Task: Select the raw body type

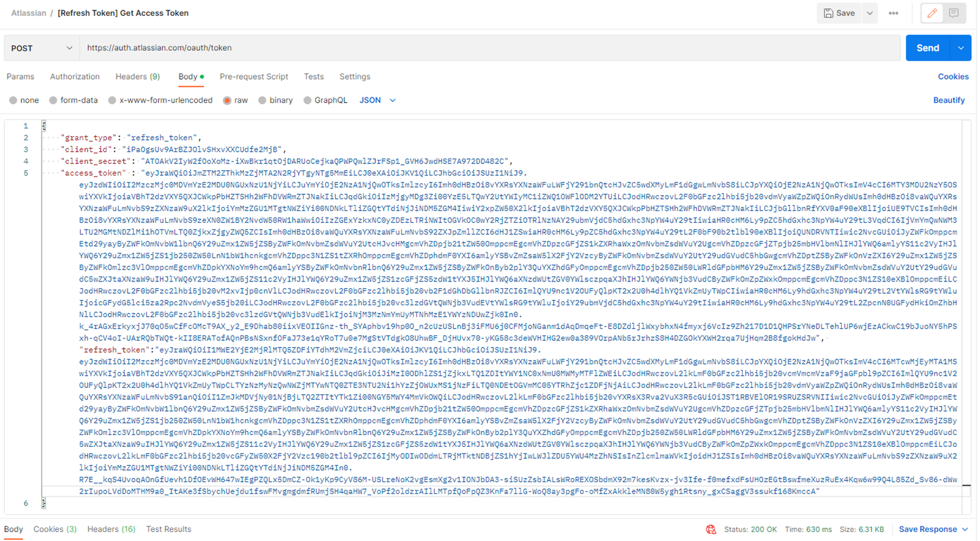Action: point(227,100)
